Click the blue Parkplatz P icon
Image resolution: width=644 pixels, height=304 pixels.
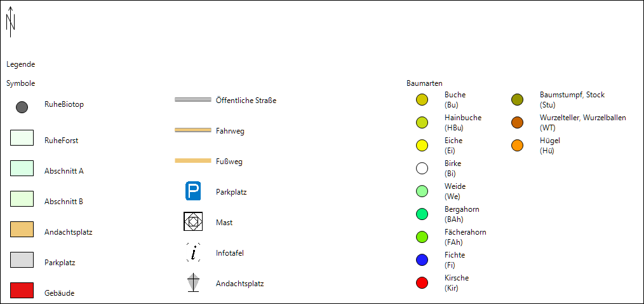point(193,191)
